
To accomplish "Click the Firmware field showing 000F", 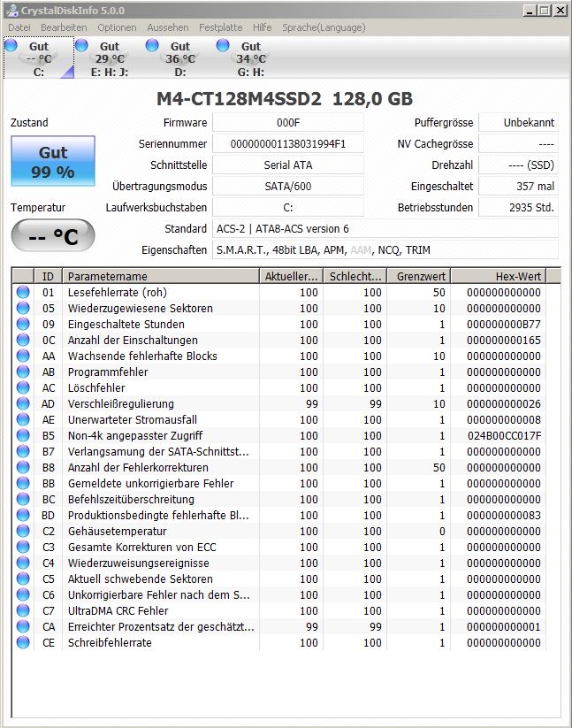I will (288, 123).
